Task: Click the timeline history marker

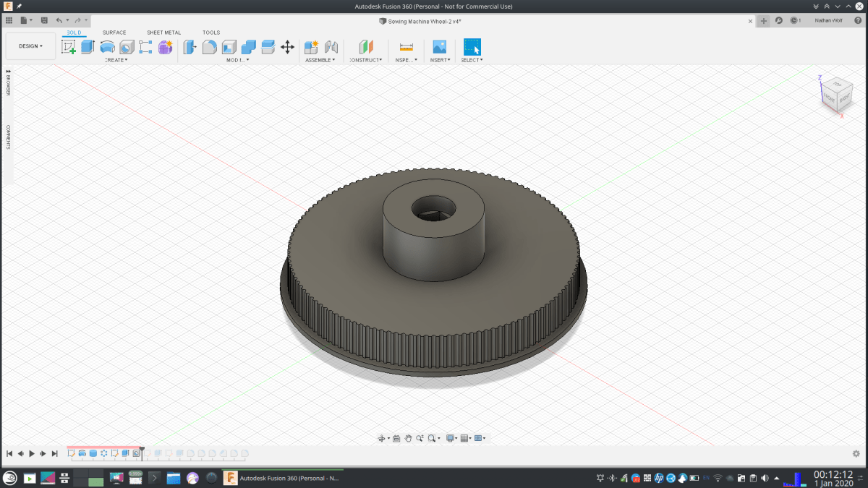Action: 142,453
